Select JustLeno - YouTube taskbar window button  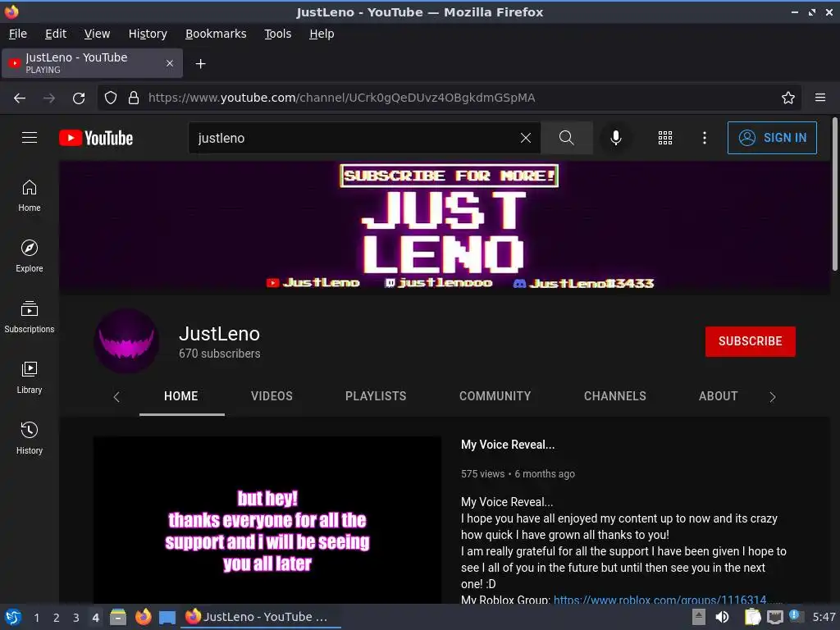pos(262,617)
